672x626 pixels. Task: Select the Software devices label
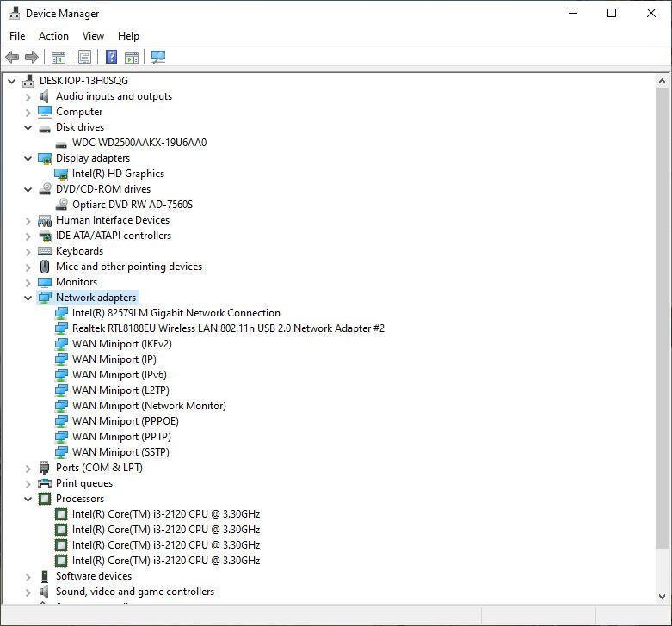point(94,576)
